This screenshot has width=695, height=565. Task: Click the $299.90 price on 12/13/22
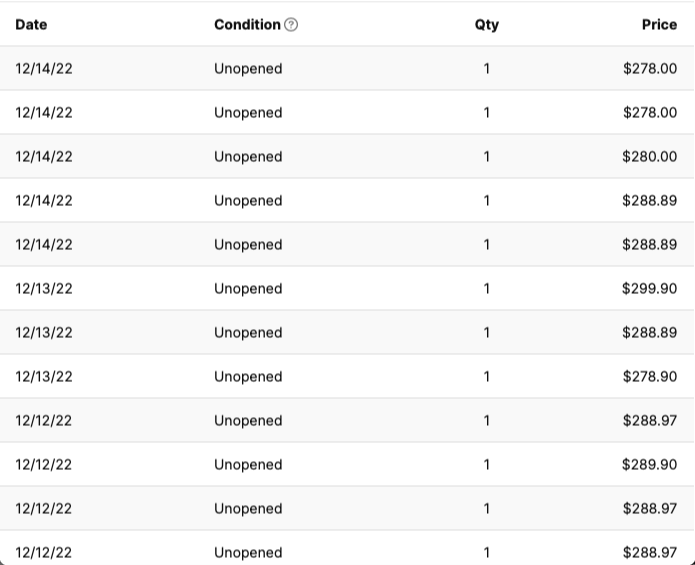(x=649, y=288)
